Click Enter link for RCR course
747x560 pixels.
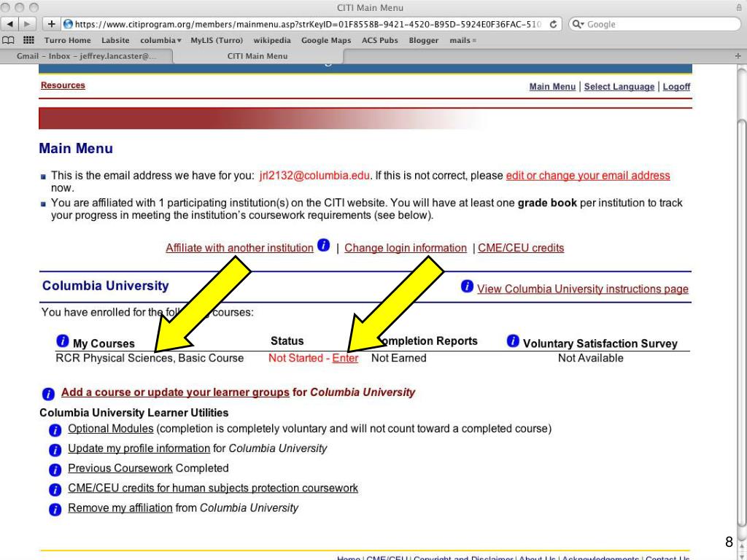(x=345, y=358)
